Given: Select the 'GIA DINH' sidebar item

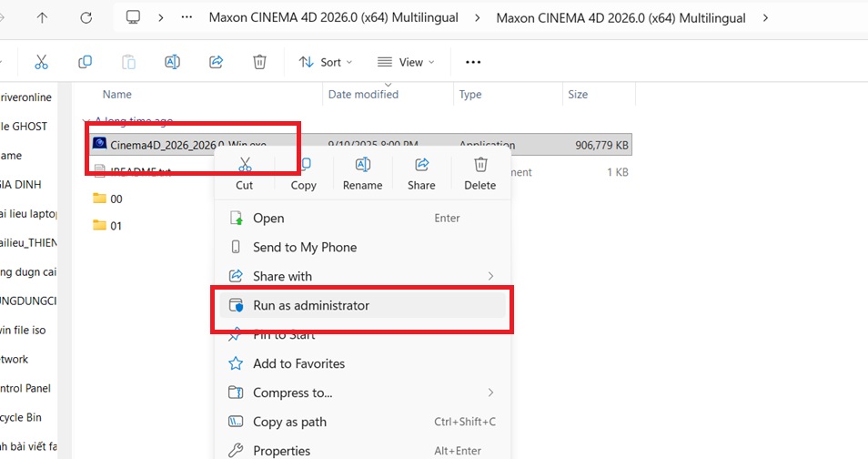Looking at the screenshot, I should click(x=21, y=184).
